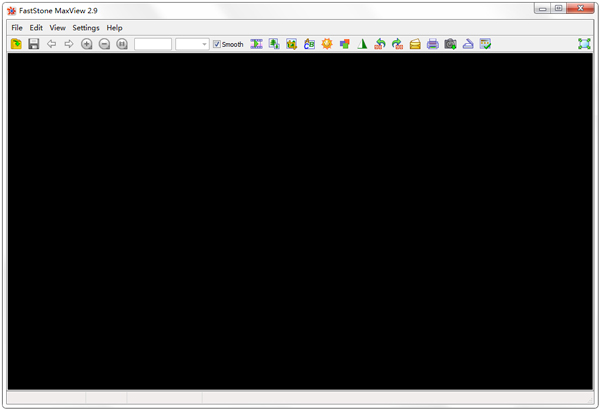Click the Zoom in magnifier icon
This screenshot has height=410, width=600.
pos(87,44)
